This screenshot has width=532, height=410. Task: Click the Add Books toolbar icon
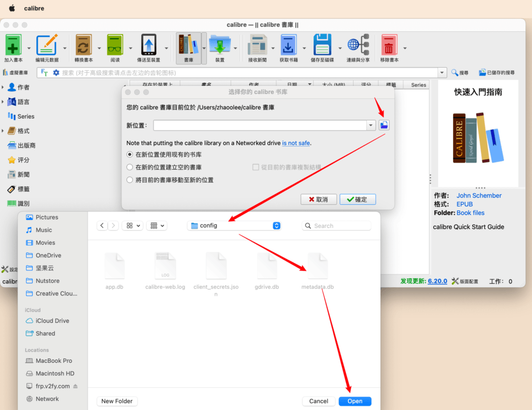(x=13, y=45)
